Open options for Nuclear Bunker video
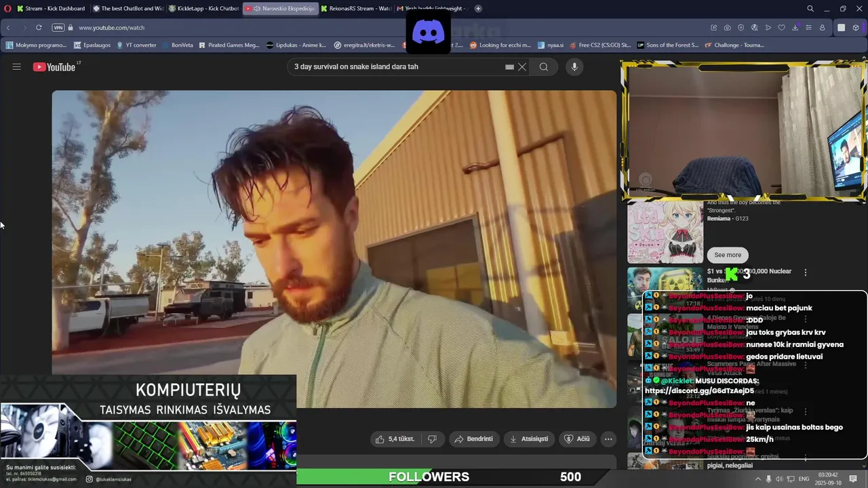The image size is (868, 488). coord(806,272)
